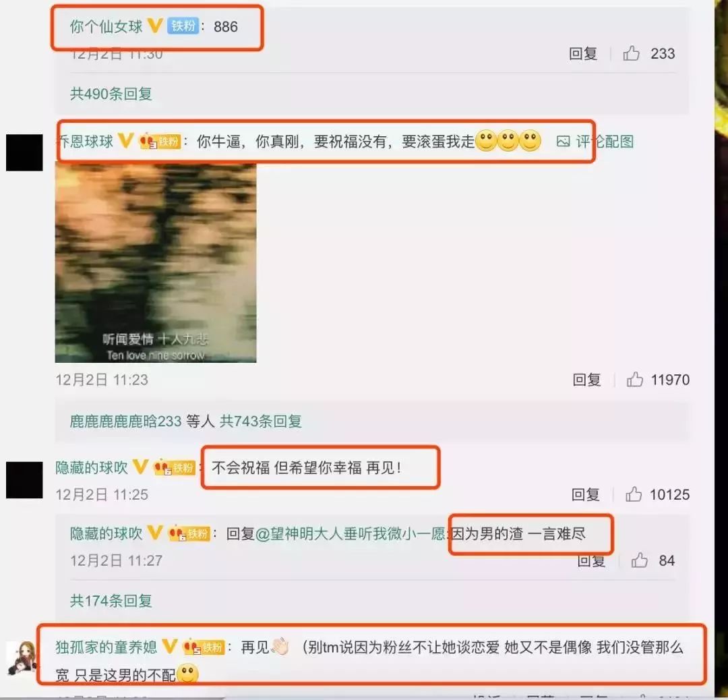Reply to comment posted 12月2日 11:25
The width and height of the screenshot is (728, 700).
click(586, 494)
